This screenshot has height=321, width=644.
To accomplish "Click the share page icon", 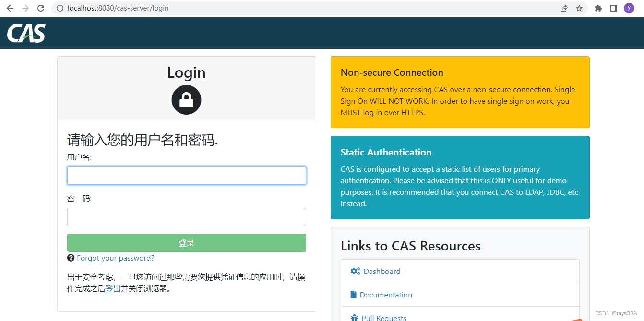I will (x=564, y=8).
